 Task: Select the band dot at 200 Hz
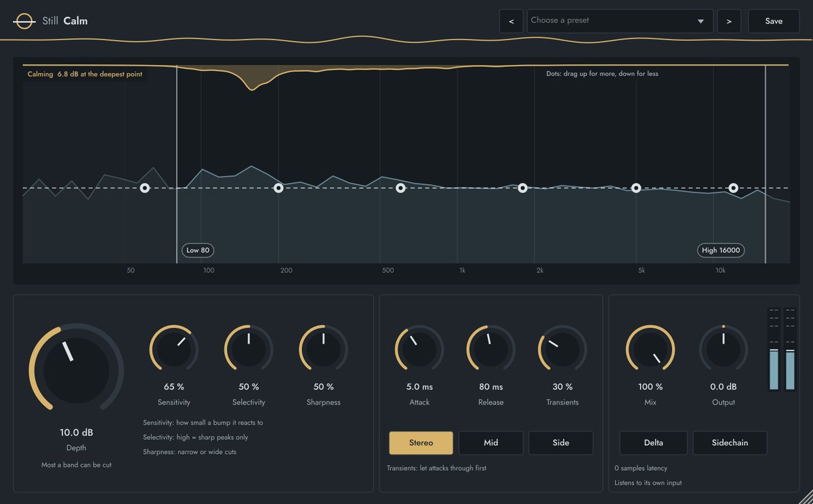[x=278, y=188]
